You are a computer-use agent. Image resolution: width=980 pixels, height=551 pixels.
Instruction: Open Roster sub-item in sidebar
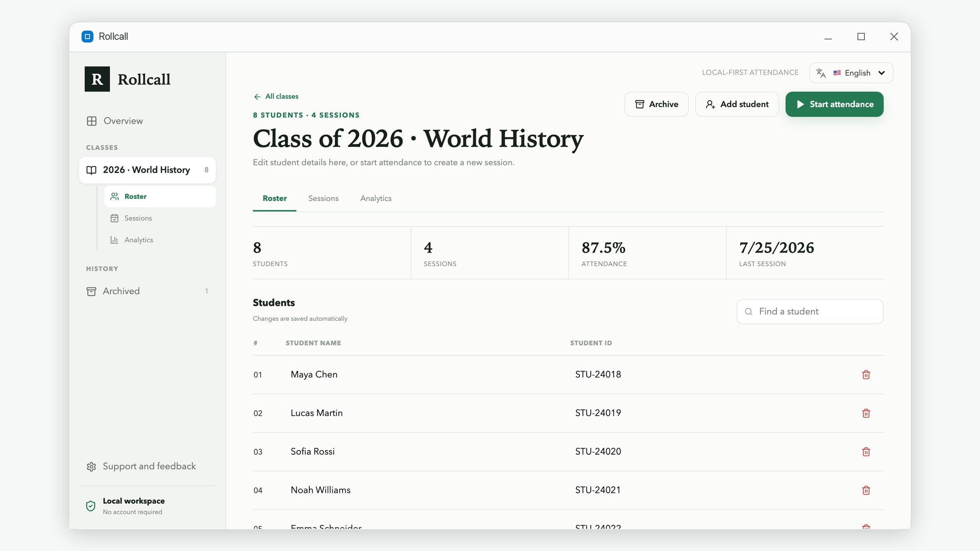tap(160, 196)
